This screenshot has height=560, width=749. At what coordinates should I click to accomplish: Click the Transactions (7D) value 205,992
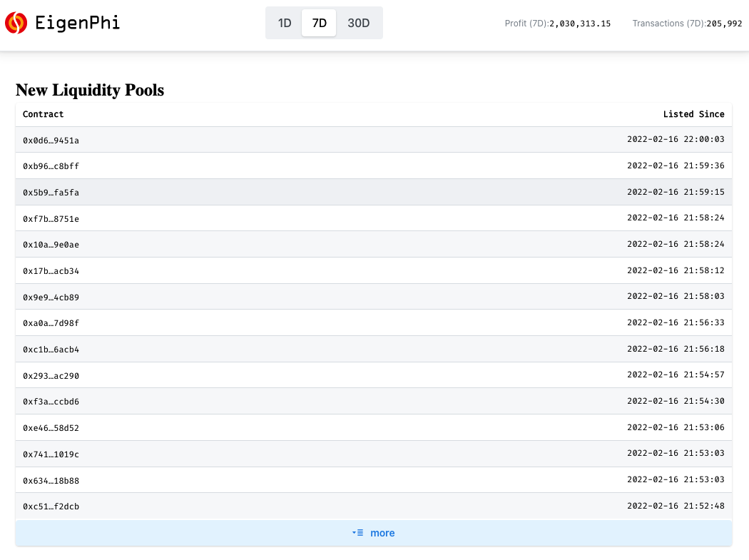click(724, 24)
